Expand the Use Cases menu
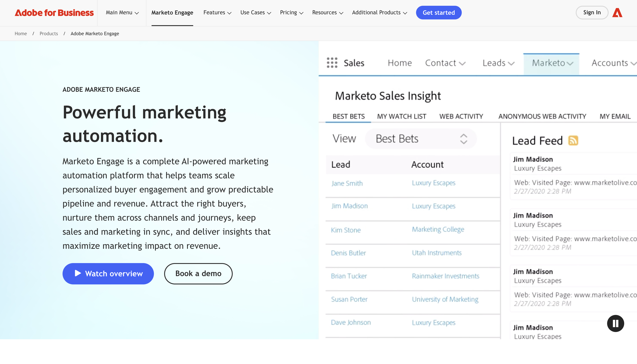Screen dimensions: 637x364 (256, 13)
